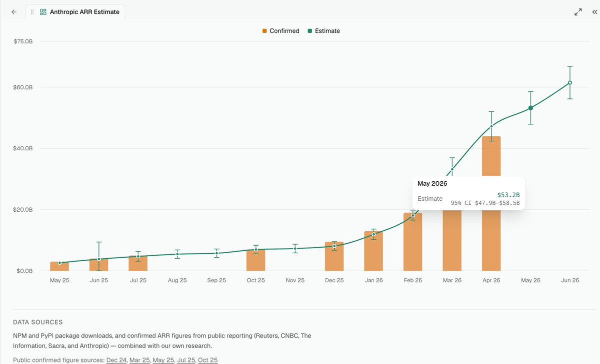This screenshot has height=364, width=600.
Task: Select the Apr 26 estimate point
Action: [x=491, y=126]
